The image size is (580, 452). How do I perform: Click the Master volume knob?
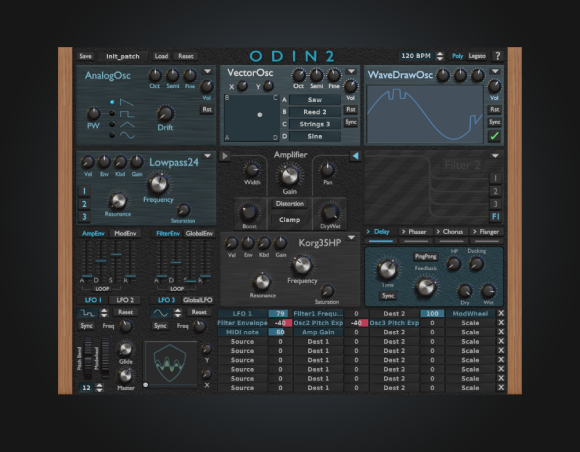tap(125, 376)
